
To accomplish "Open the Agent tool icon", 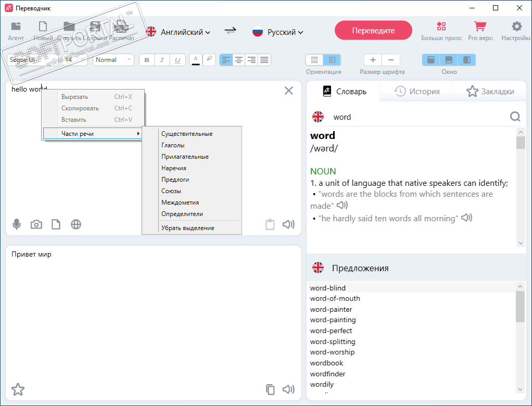I will pos(16,27).
